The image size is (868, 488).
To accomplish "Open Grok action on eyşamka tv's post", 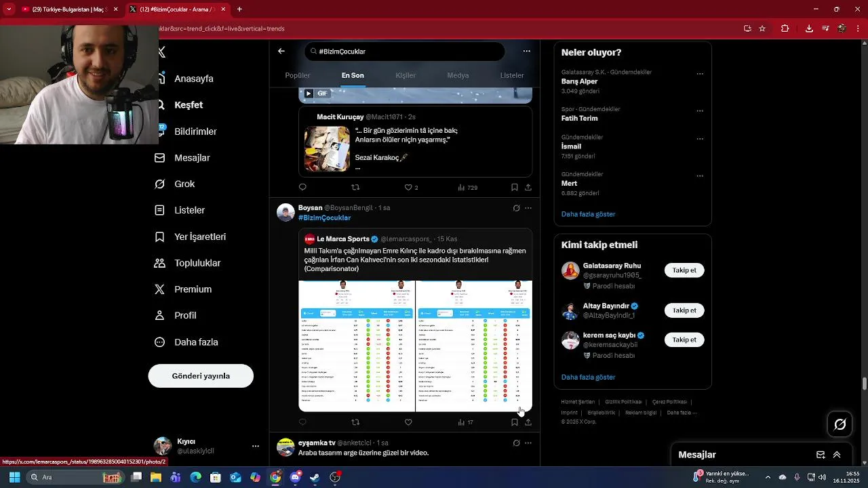I will coord(516,443).
